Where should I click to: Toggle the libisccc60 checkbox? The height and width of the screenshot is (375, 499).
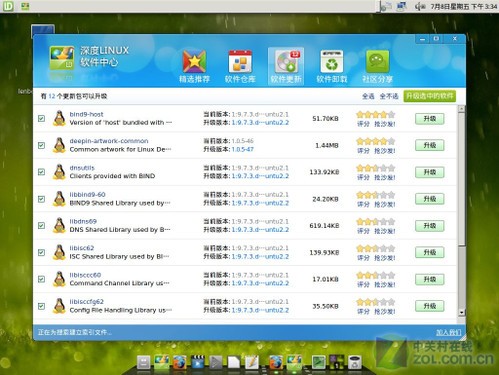coord(41,279)
